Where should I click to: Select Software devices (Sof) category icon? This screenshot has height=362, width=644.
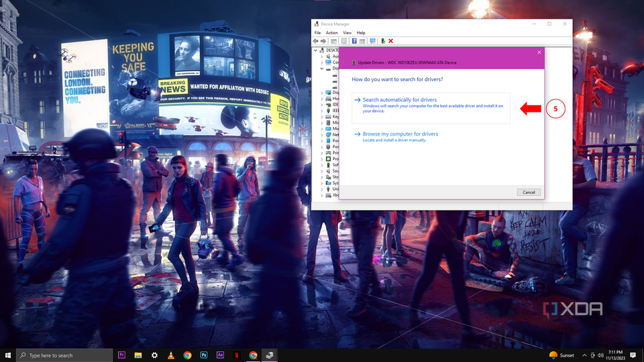point(329,165)
